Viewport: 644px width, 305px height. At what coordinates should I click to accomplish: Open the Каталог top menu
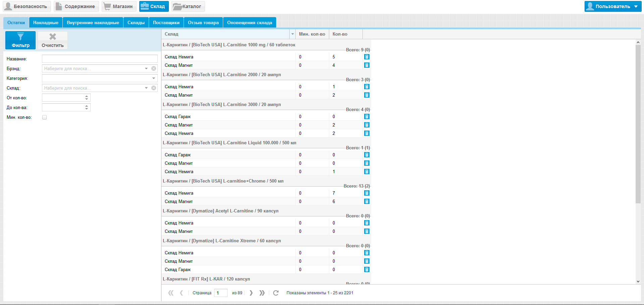click(188, 6)
